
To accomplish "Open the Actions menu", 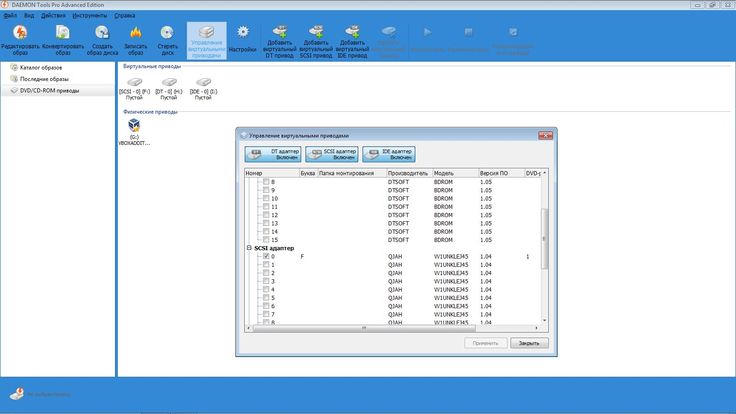I will (53, 15).
